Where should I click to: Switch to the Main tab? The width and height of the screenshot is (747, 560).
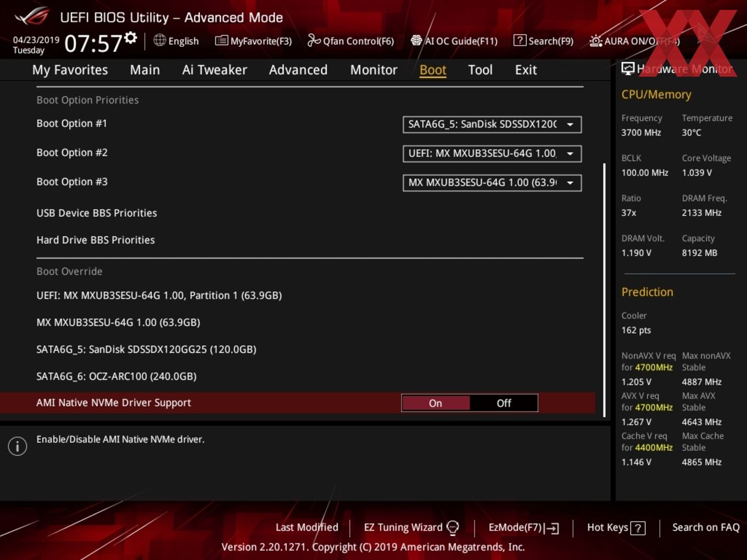(145, 70)
